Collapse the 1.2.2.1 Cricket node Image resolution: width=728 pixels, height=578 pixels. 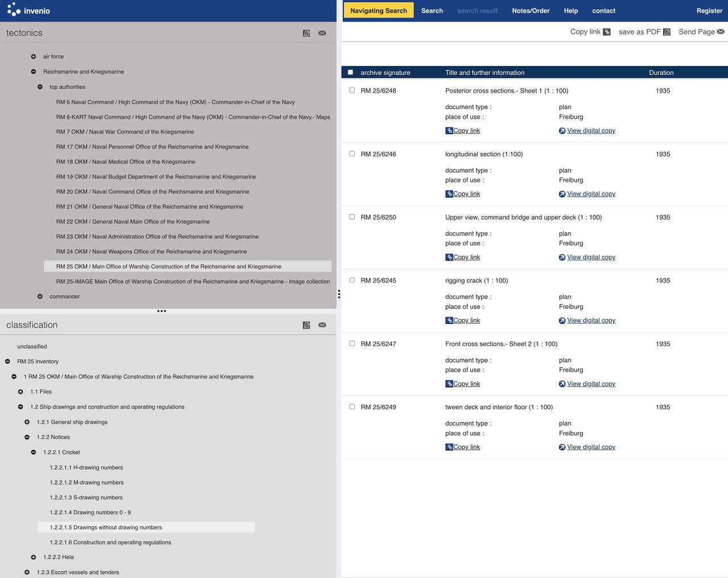34,452
